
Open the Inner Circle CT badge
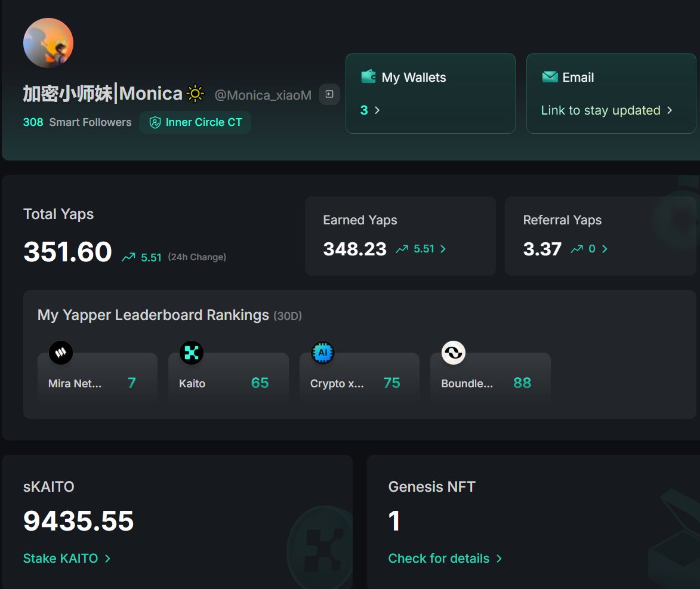tap(195, 122)
